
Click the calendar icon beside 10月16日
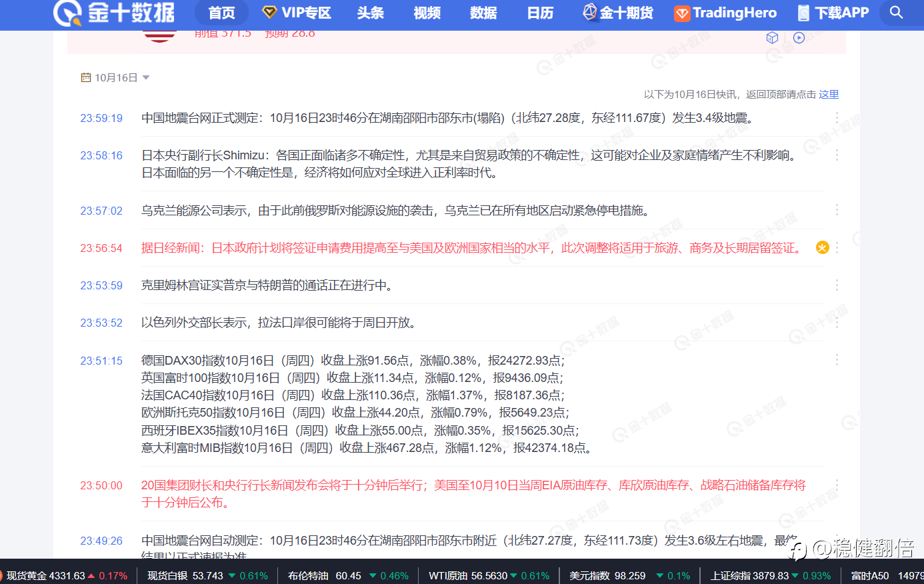(86, 78)
